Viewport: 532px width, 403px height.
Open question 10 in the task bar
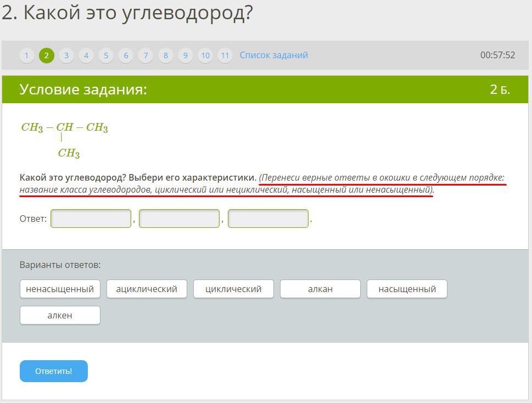[205, 55]
